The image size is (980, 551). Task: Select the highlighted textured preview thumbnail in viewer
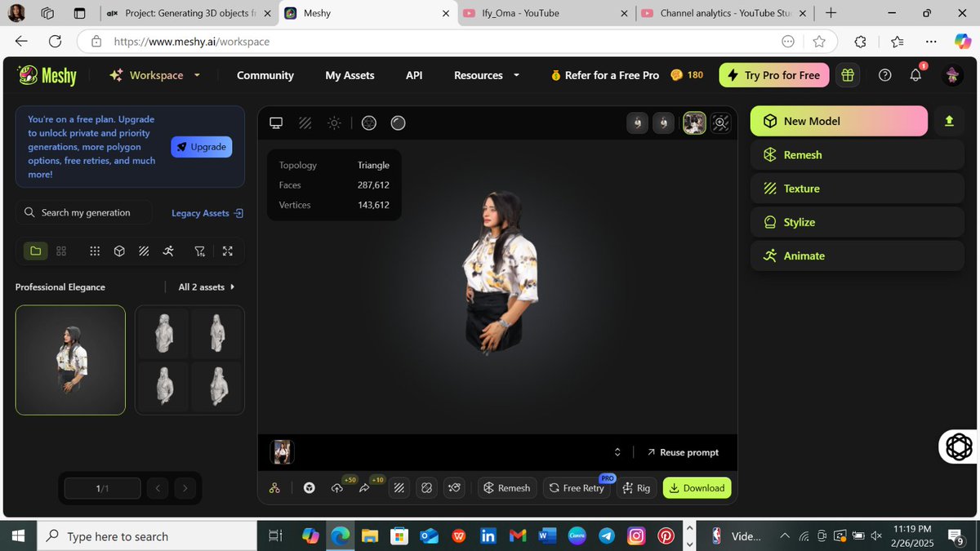(x=694, y=123)
